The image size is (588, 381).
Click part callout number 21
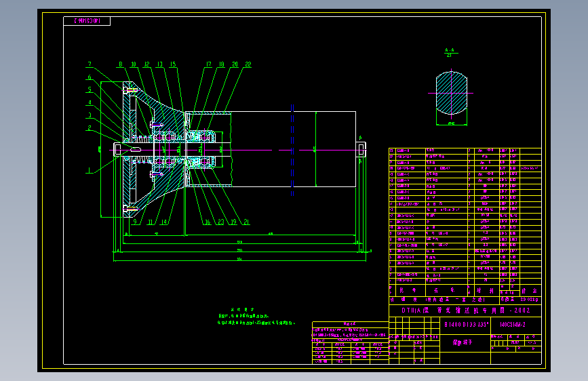click(246, 222)
